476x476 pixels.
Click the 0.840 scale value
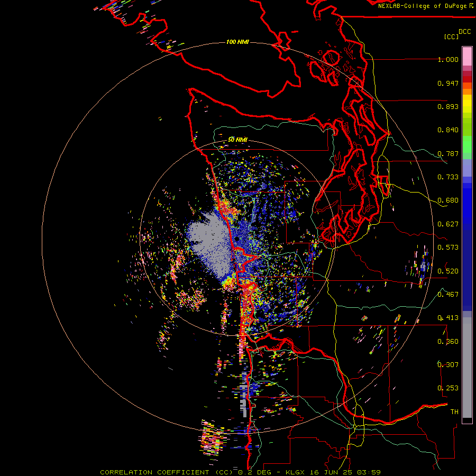coord(448,130)
